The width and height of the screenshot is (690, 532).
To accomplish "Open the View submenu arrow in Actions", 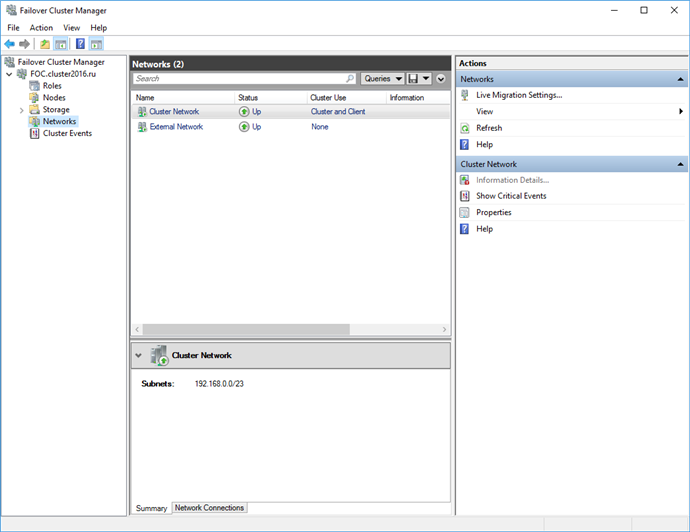I will coord(681,111).
